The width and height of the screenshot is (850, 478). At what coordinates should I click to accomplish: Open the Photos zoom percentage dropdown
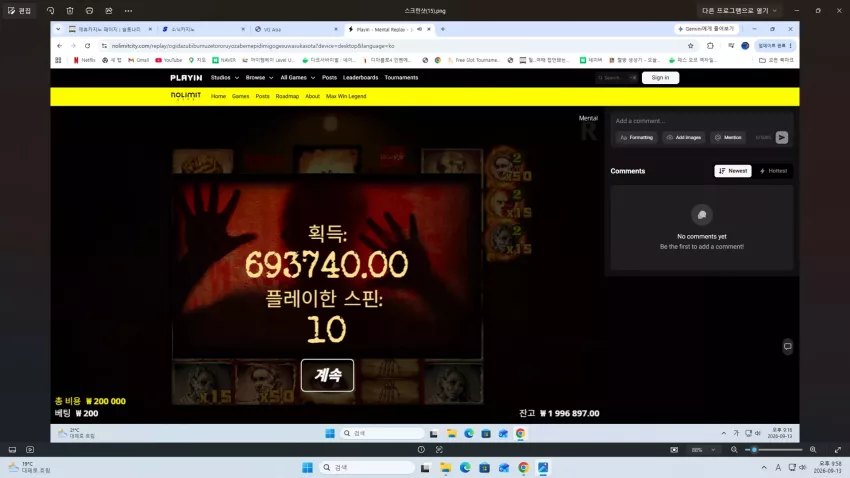point(703,449)
